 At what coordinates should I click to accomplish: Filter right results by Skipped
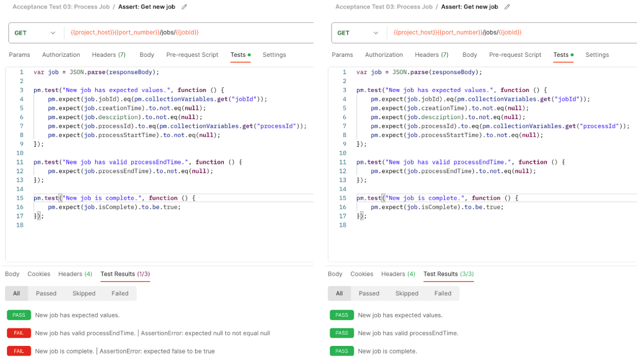coord(407,294)
